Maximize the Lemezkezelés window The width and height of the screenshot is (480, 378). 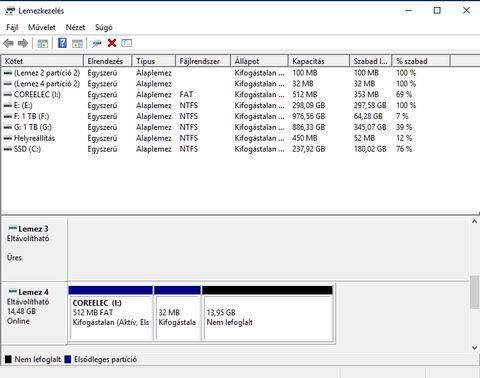[437, 11]
